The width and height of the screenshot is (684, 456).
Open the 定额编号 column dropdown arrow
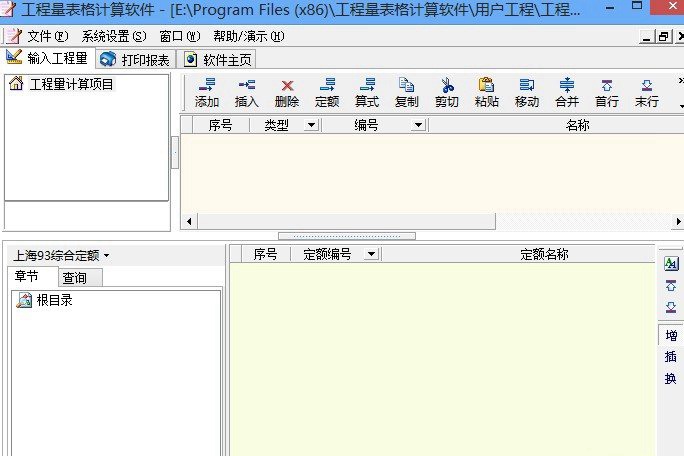coord(371,254)
